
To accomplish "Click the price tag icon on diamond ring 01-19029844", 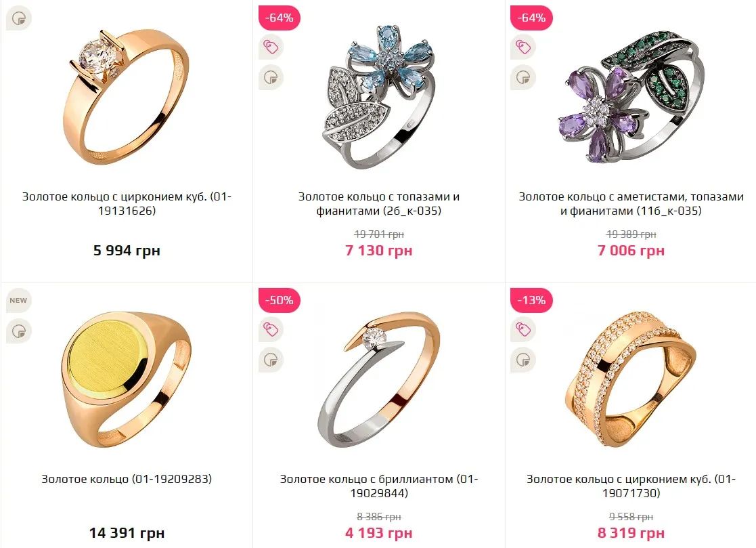I will (x=271, y=329).
